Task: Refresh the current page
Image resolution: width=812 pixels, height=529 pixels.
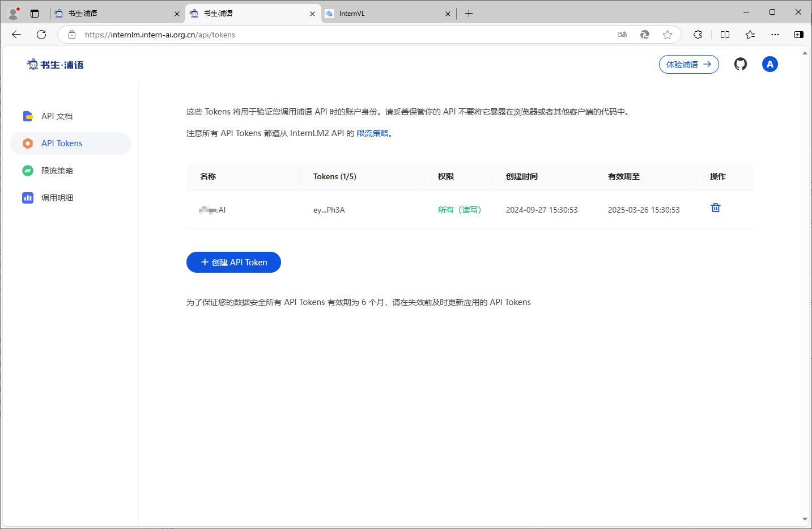Action: (41, 35)
